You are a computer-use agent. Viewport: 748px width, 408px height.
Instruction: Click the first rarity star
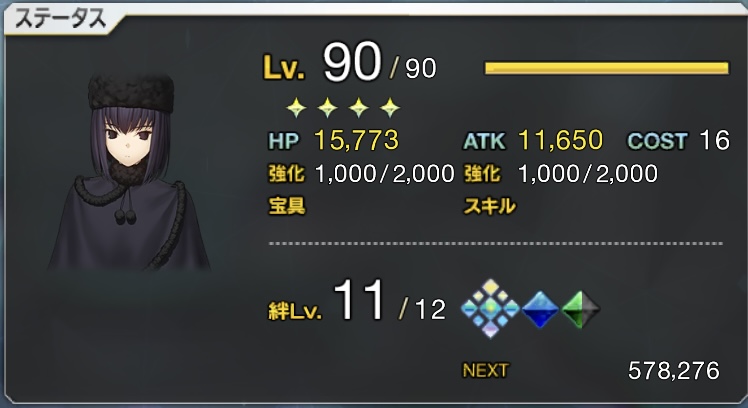click(296, 108)
